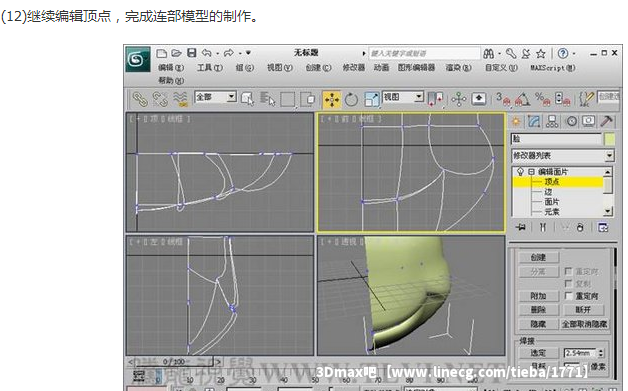Viewport: 628px width, 391px height.
Task: Click the object color swatch
Action: point(609,139)
